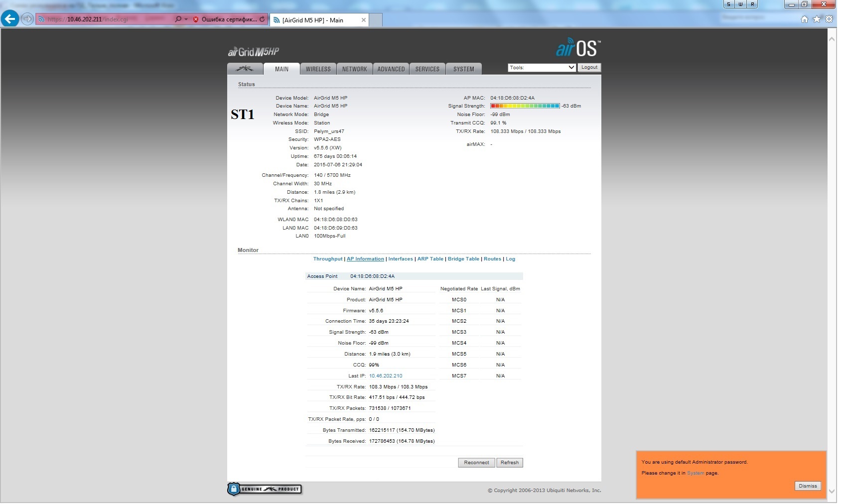Click the browser Forward arrow button
The height and width of the screenshot is (504, 841).
(x=27, y=19)
